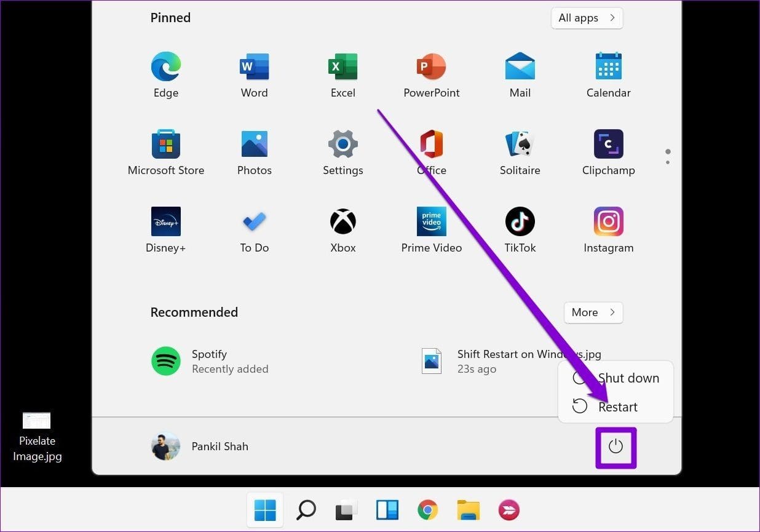The width and height of the screenshot is (760, 532).
Task: Open File Explorer from the taskbar
Action: (468, 510)
